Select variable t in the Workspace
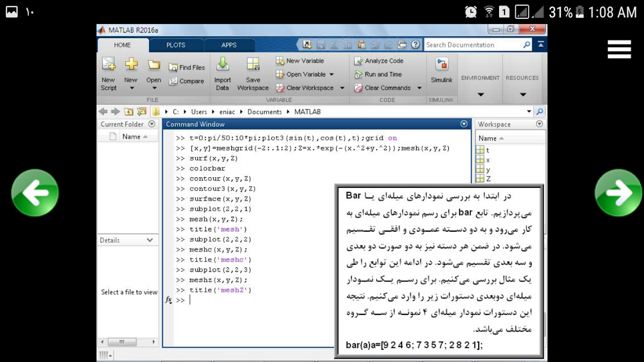Screen dimensions: 644x362 pyautogui.click(x=483, y=150)
